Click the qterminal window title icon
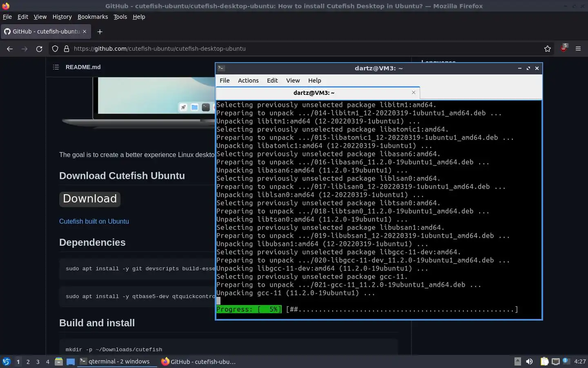The height and width of the screenshot is (368, 588). tap(221, 68)
